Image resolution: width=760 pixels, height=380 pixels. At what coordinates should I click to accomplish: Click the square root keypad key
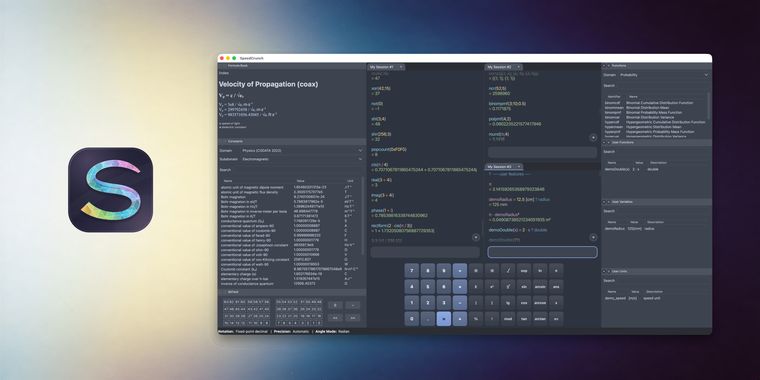(x=508, y=270)
